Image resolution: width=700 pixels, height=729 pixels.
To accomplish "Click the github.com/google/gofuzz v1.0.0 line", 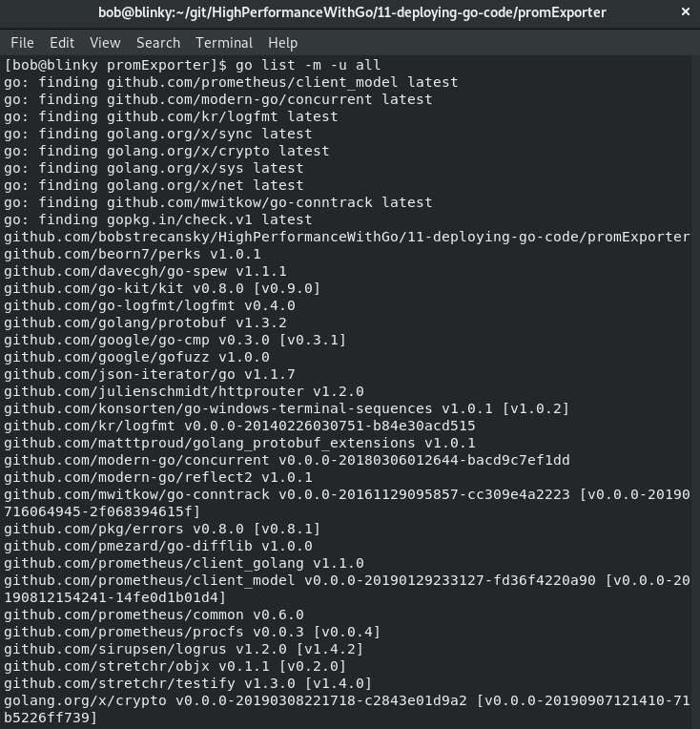I will pyautogui.click(x=136, y=357).
